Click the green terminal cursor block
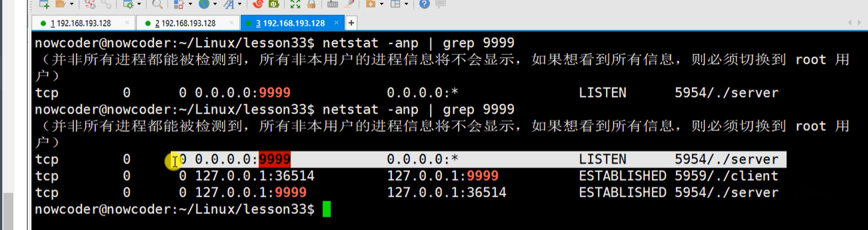This screenshot has height=230, width=868. click(x=327, y=209)
